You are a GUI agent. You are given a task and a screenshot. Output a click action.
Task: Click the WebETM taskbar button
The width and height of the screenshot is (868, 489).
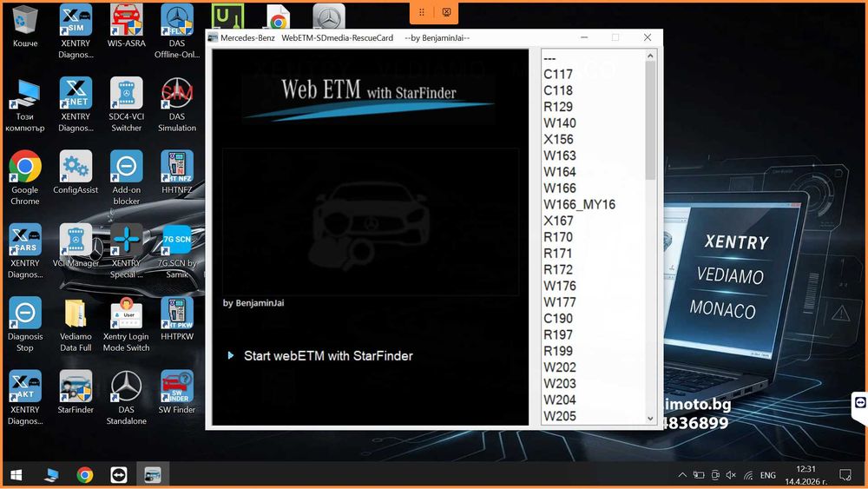click(x=153, y=475)
